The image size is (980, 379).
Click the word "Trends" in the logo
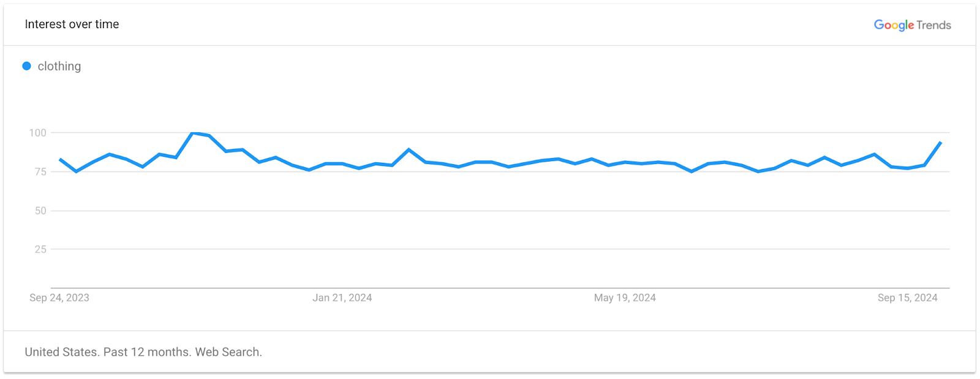[x=934, y=25]
